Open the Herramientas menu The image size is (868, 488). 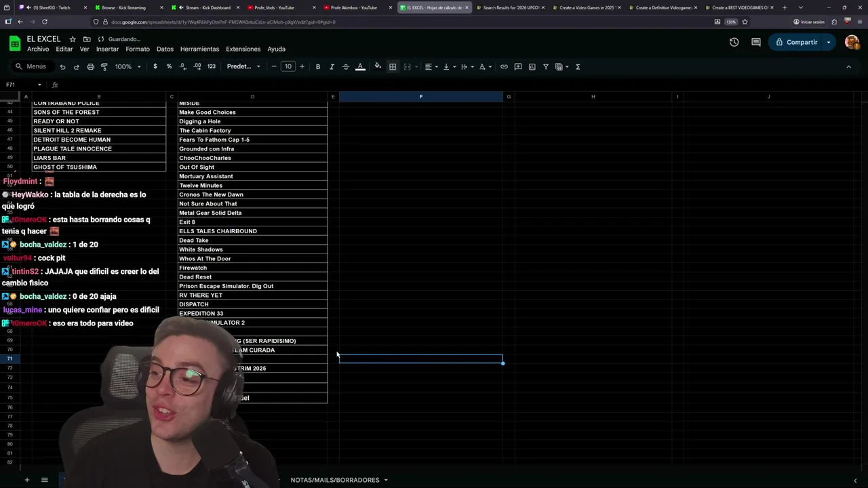click(x=199, y=49)
